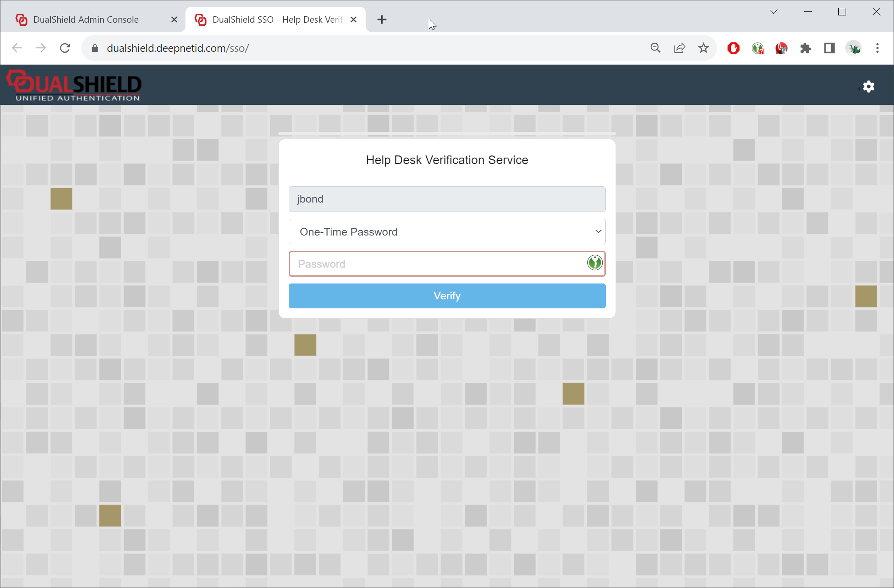Screen dimensions: 894x588
Task: Open the Extensions puzzle icon
Action: (805, 48)
